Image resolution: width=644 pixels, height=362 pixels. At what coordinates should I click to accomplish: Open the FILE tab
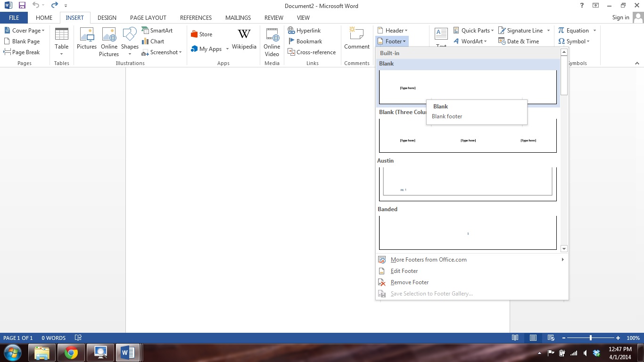(x=14, y=18)
